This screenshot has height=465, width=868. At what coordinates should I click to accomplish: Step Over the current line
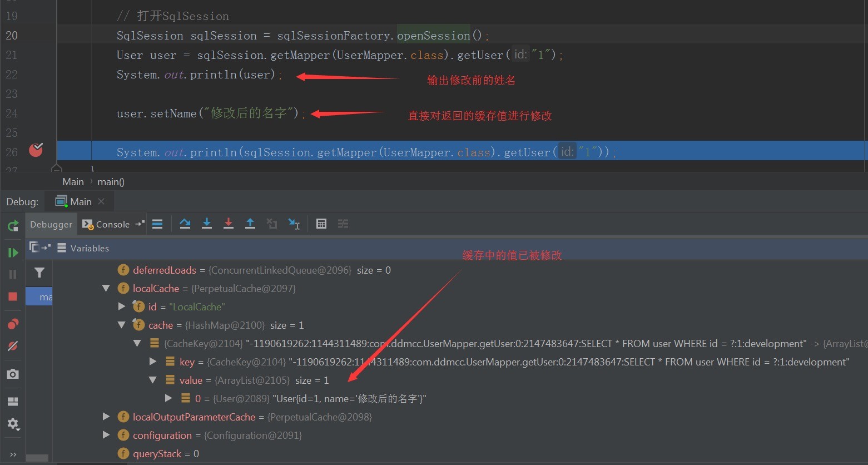click(185, 224)
